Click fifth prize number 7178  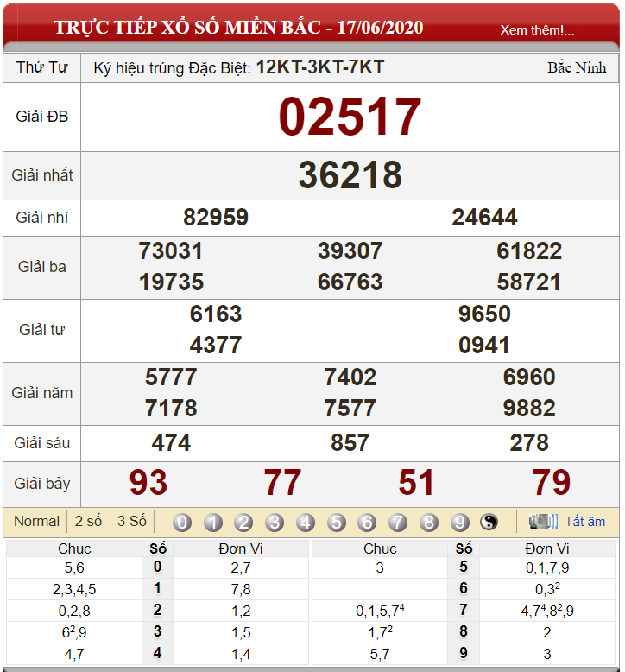tap(171, 408)
